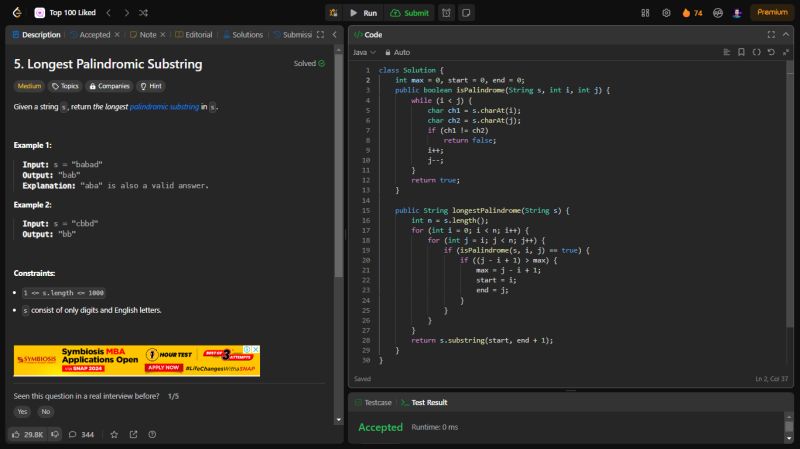Close the Symbiosis MBA advertisement
Viewport: 800px width, 449px height.
[256, 349]
